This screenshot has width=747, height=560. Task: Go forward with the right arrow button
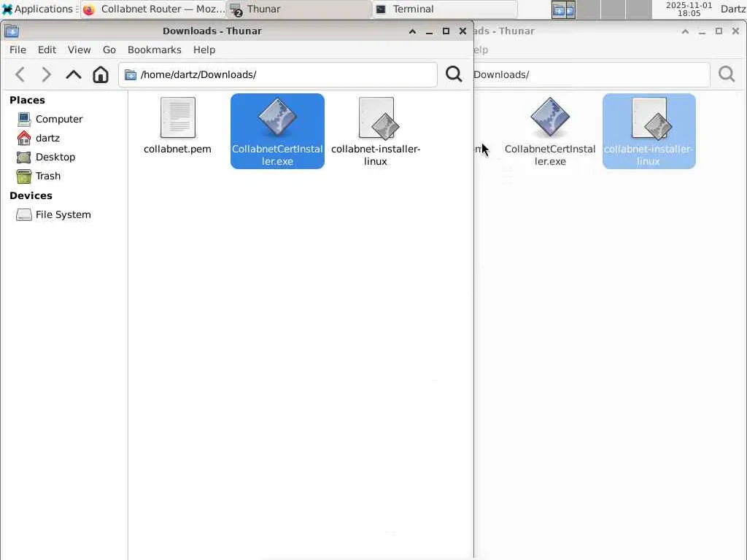pyautogui.click(x=46, y=74)
